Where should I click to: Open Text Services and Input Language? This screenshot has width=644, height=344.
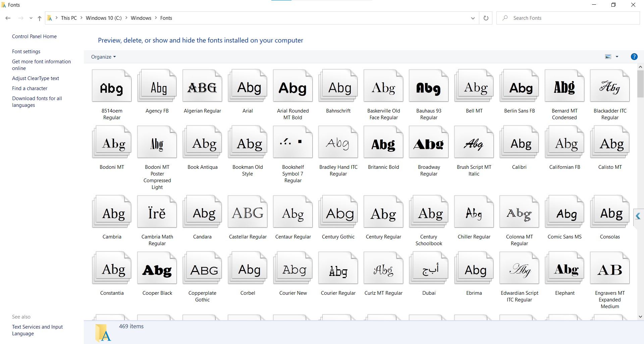click(x=37, y=330)
